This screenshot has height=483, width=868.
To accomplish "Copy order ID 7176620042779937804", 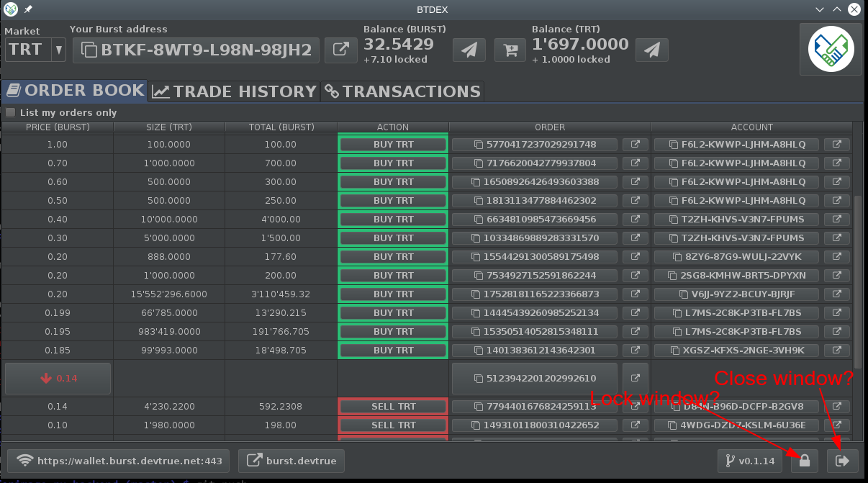I will (x=535, y=163).
